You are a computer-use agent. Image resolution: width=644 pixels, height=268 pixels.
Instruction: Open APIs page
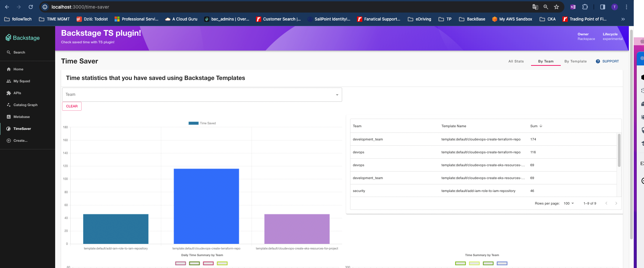(x=14, y=93)
